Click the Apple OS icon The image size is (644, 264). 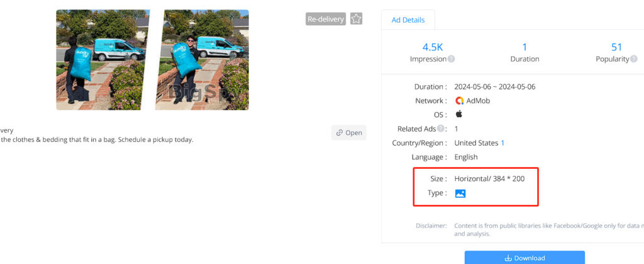(x=458, y=114)
